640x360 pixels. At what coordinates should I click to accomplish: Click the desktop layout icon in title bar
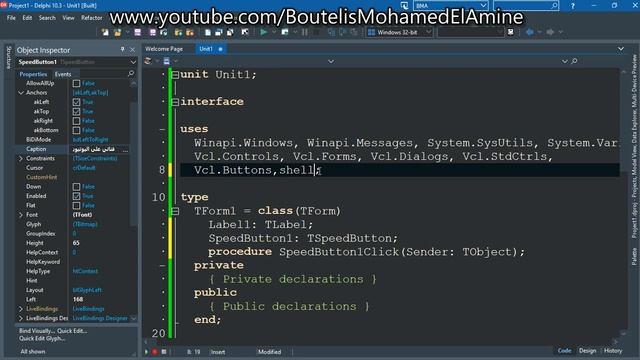[x=404, y=5]
